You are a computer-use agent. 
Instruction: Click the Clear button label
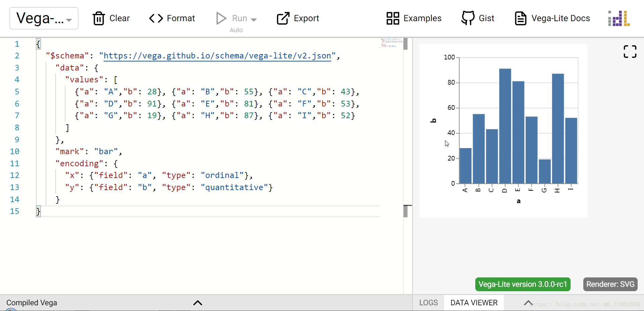[x=119, y=18]
